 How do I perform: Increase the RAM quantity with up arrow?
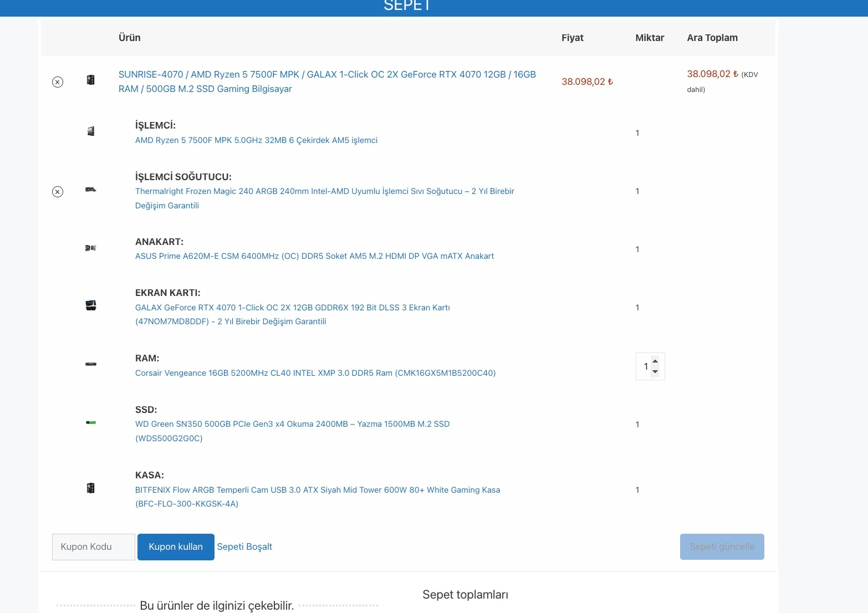(x=655, y=361)
